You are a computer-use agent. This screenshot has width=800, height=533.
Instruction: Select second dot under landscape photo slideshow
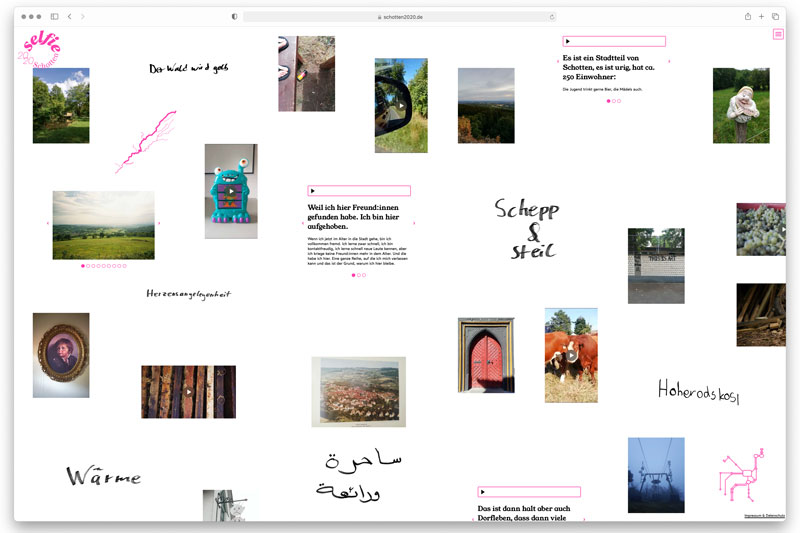pos(88,266)
